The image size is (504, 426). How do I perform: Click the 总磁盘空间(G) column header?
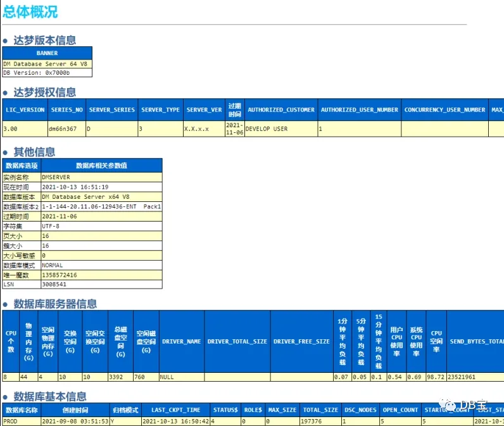[120, 342]
